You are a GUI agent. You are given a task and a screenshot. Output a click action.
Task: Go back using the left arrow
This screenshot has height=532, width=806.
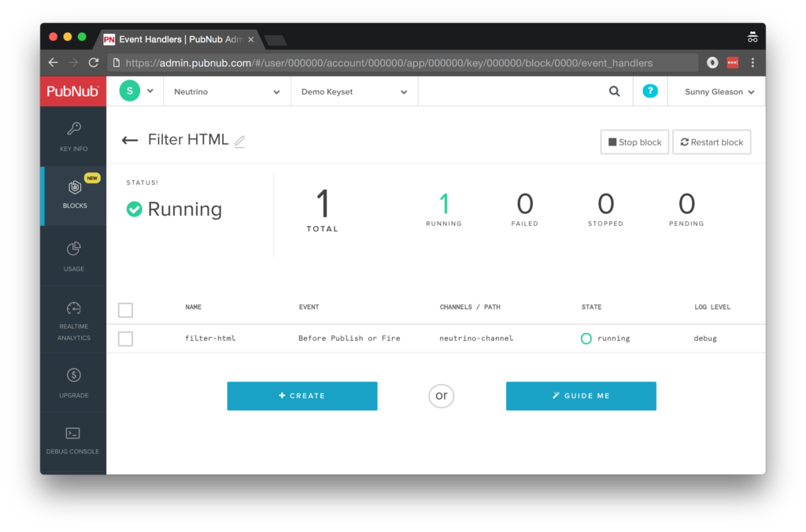tap(130, 141)
